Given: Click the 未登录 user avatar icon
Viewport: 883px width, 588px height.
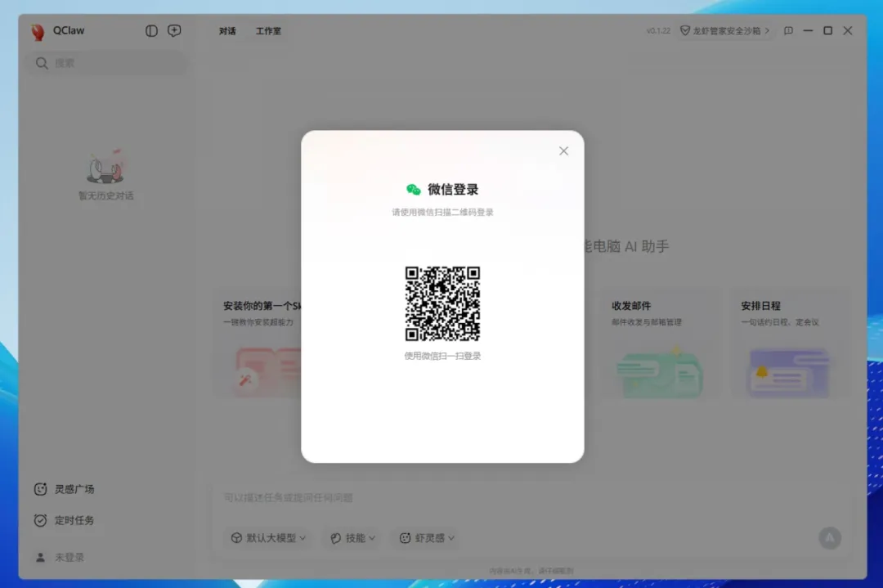Looking at the screenshot, I should [x=41, y=558].
